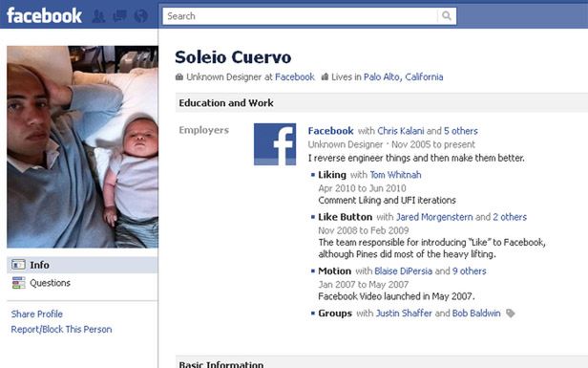Click the tag icon after Bob Baldwin
588x368 pixels.
[x=511, y=314]
